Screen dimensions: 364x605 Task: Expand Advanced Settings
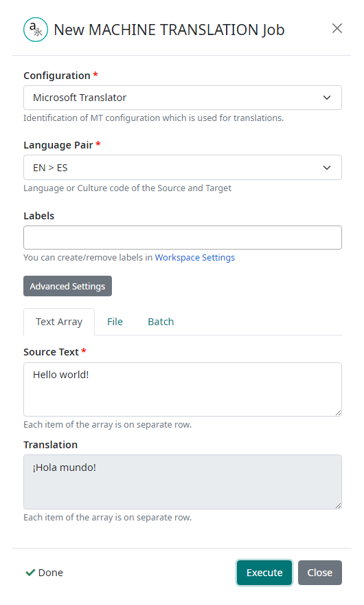point(67,286)
